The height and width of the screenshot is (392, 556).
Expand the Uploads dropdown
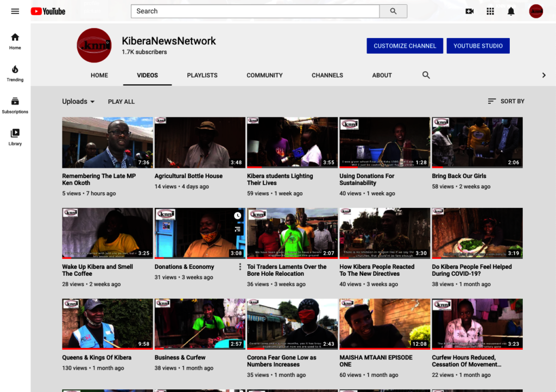coord(78,102)
